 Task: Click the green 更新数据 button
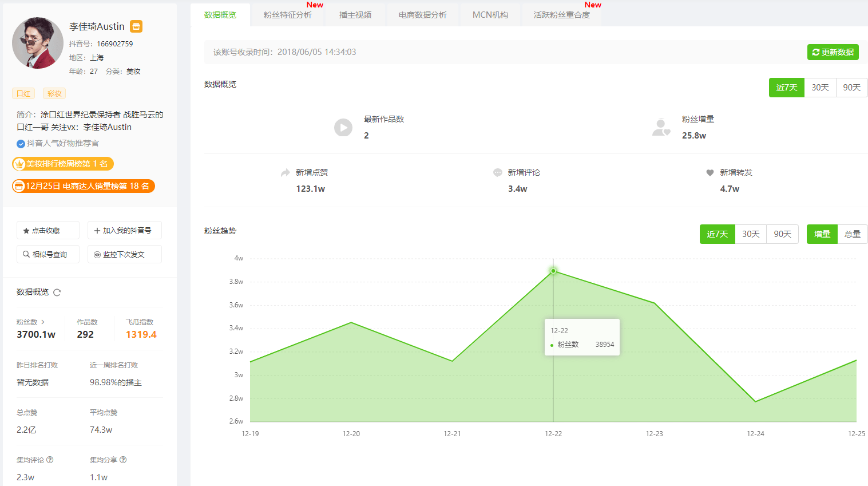(833, 52)
